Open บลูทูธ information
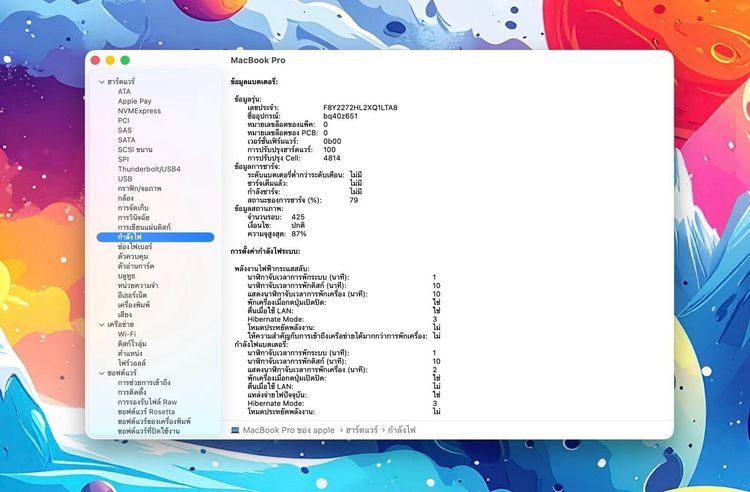This screenshot has width=750, height=492. (x=126, y=276)
